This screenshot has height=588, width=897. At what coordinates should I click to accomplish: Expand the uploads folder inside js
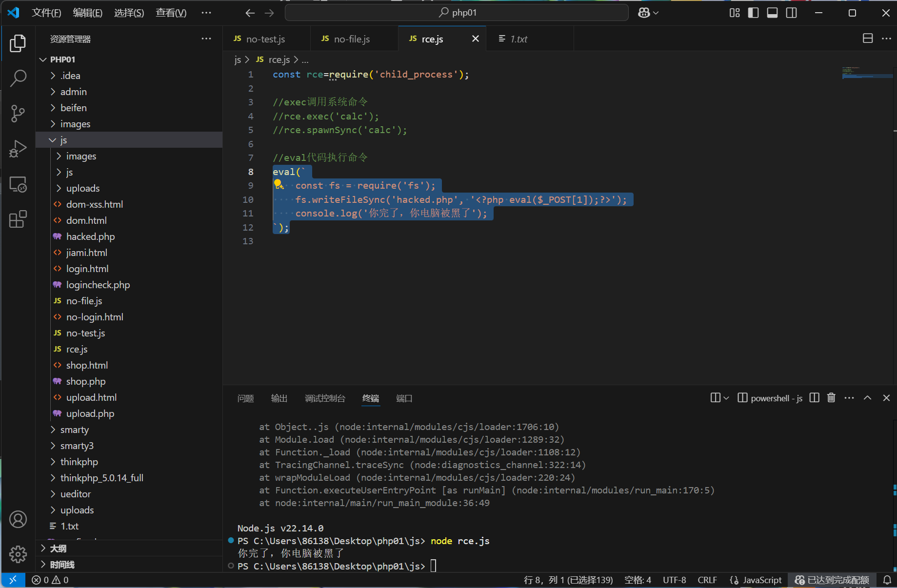pyautogui.click(x=129, y=188)
